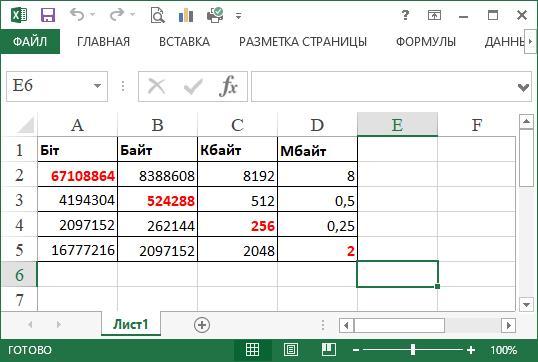Click the Save icon in quick access toolbar
This screenshot has width=538, height=362.
48,15
